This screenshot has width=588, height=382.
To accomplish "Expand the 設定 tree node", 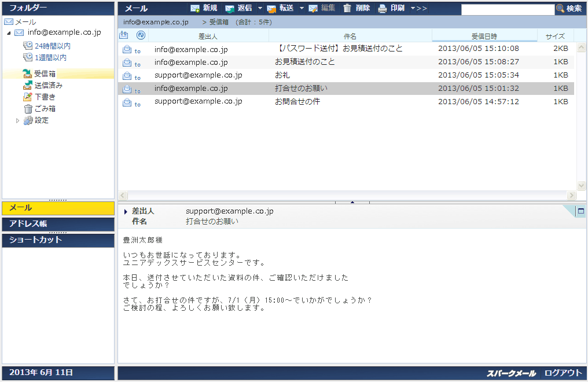I will pyautogui.click(x=17, y=120).
